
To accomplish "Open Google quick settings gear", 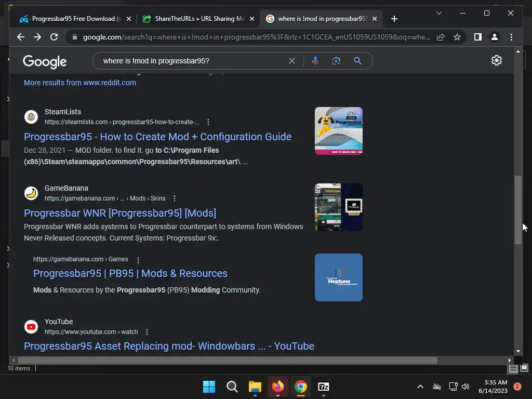I will click(x=496, y=60).
